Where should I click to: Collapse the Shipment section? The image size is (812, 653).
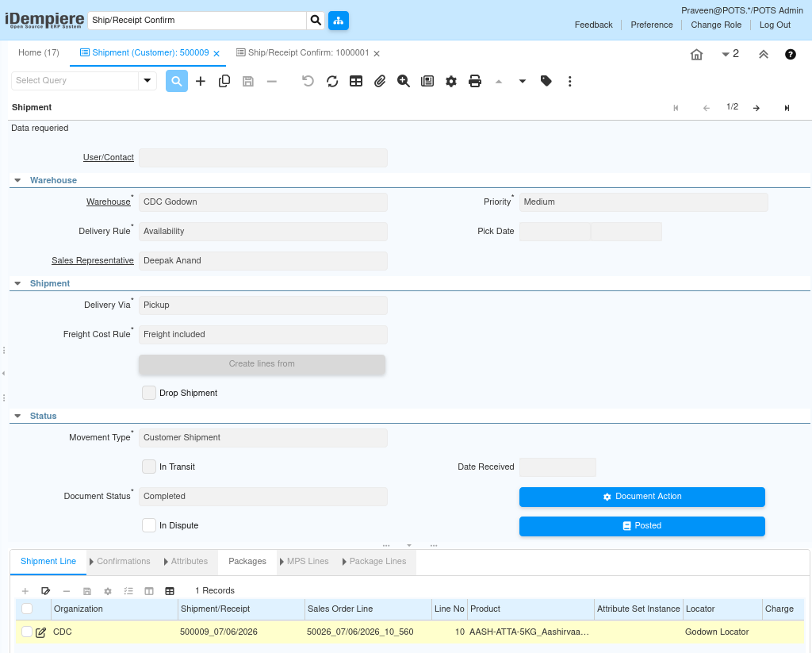(17, 283)
